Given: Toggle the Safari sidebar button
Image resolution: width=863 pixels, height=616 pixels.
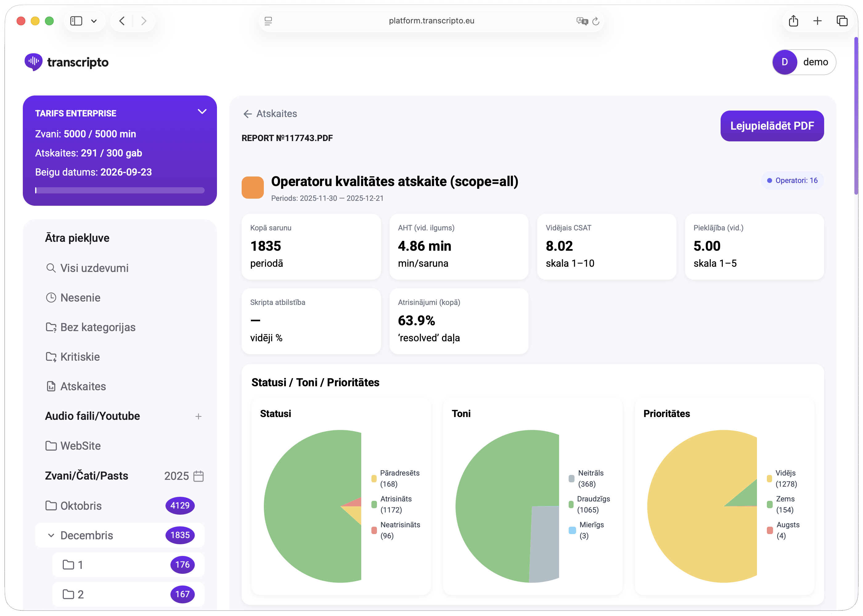Looking at the screenshot, I should [76, 21].
